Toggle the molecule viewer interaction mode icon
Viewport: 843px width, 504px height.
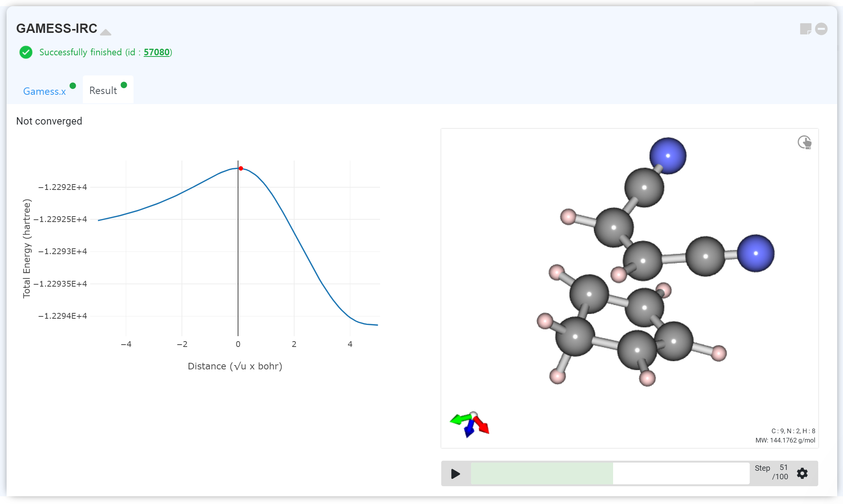pos(805,142)
